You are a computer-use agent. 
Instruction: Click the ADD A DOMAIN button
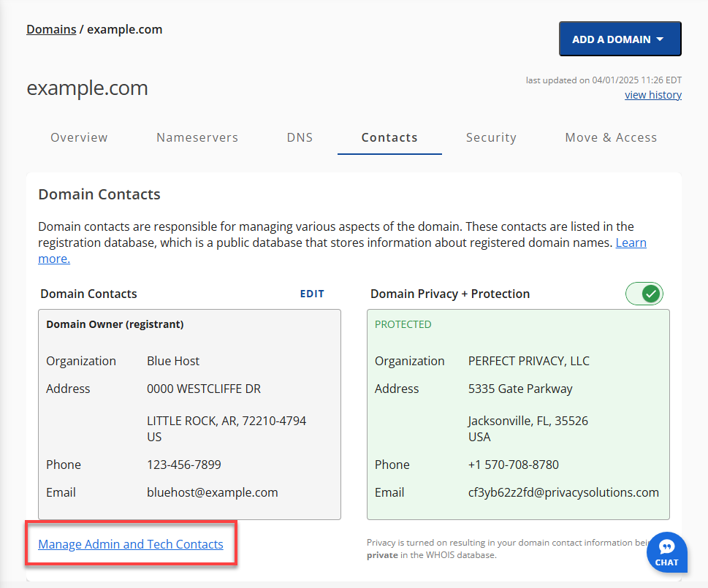click(619, 39)
